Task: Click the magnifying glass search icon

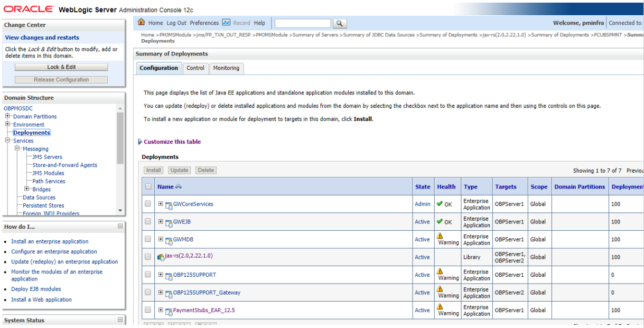Action: [339, 23]
